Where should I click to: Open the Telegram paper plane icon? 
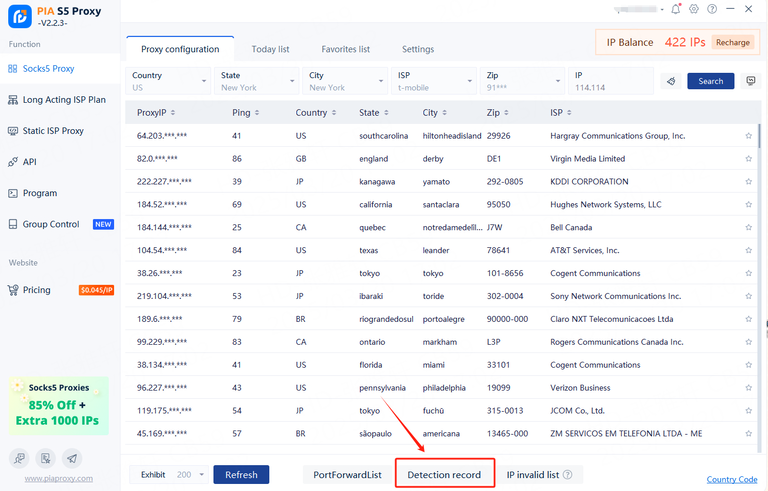(71, 458)
